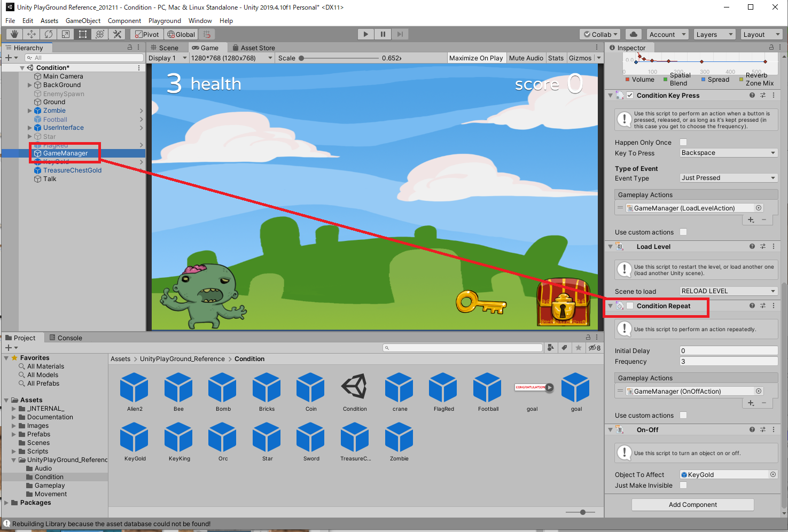Open the On-Off component options menu
788x532 pixels.
[774, 429]
